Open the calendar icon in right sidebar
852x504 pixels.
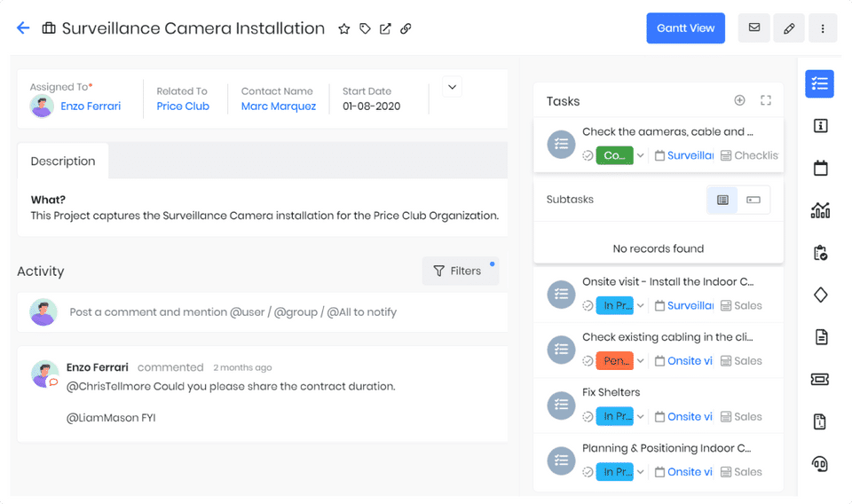820,168
